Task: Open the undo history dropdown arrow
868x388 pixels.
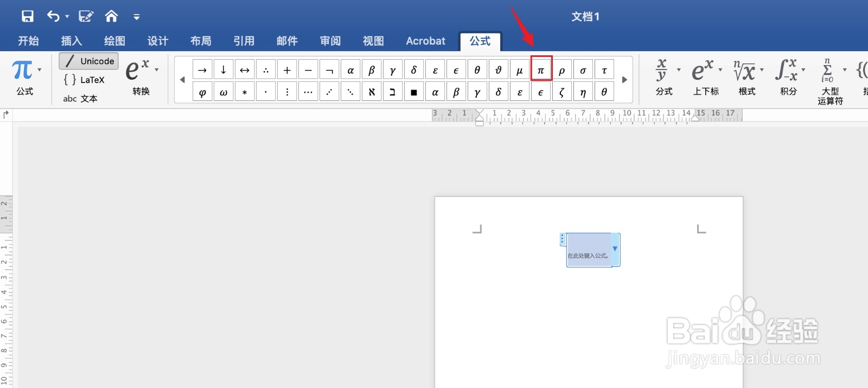Action: click(67, 17)
